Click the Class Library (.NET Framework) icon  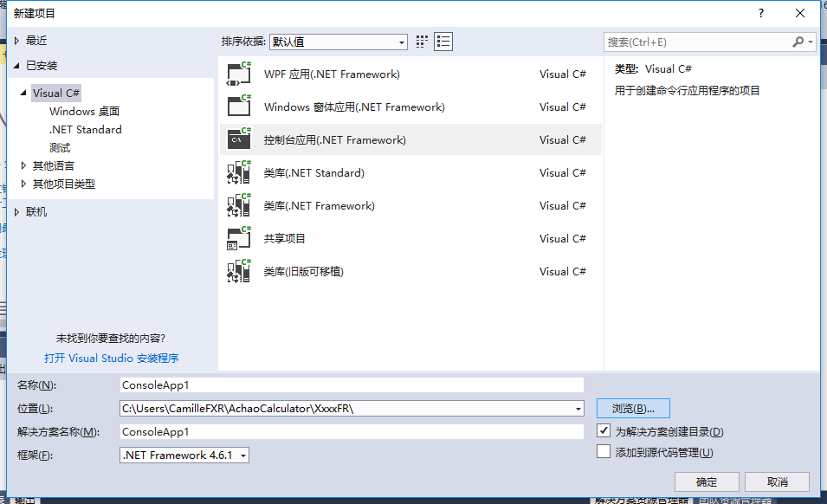pos(238,205)
